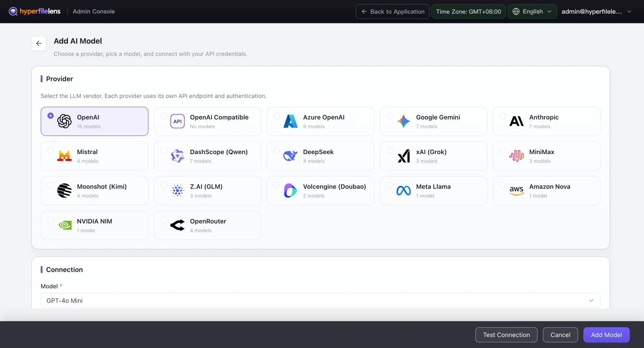Click the Google Gemini star icon

tap(404, 121)
